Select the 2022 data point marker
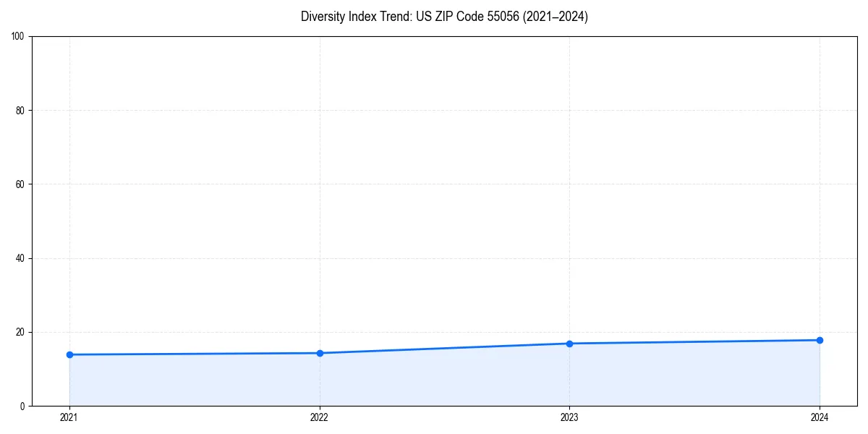 [320, 352]
